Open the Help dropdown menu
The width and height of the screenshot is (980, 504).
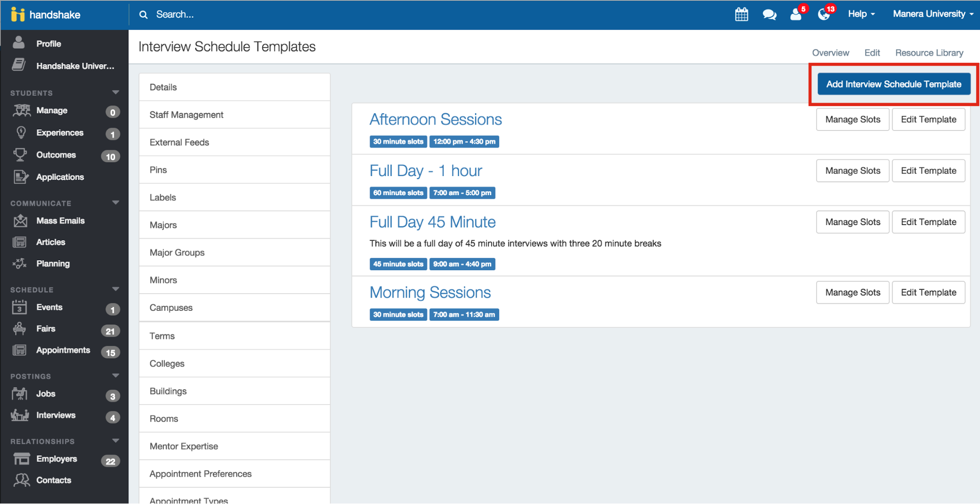coord(861,14)
